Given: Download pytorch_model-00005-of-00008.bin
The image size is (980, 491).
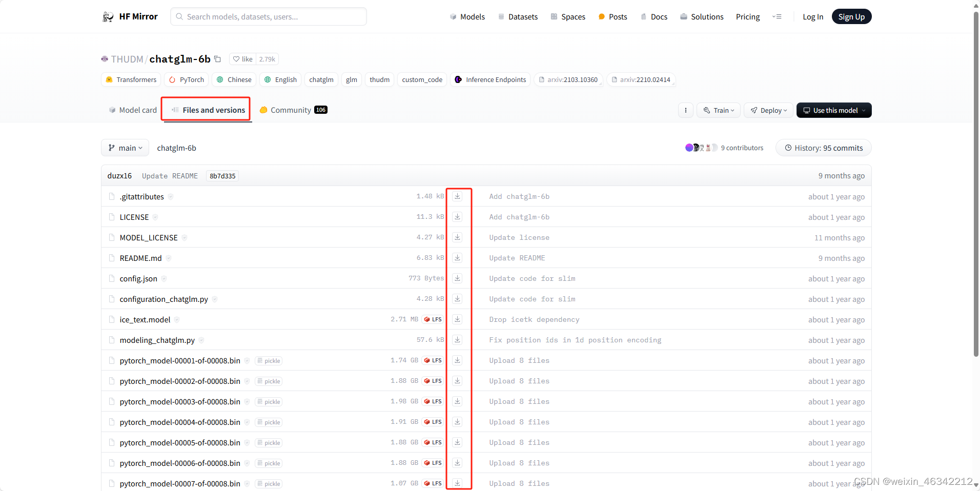Looking at the screenshot, I should (457, 442).
